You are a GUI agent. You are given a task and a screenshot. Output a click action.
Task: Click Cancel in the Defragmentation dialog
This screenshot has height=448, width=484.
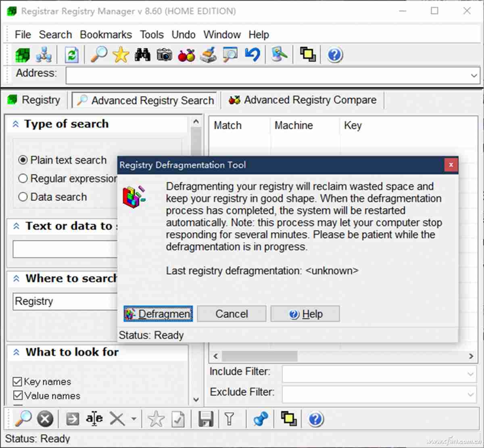point(232,314)
